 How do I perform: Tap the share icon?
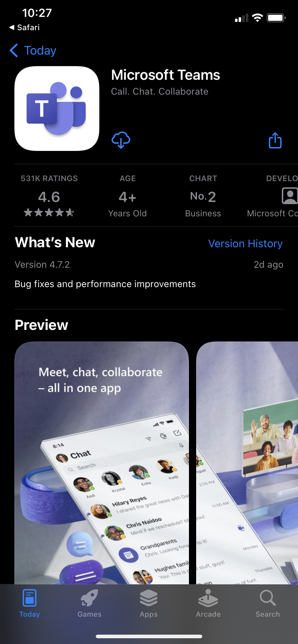point(275,141)
